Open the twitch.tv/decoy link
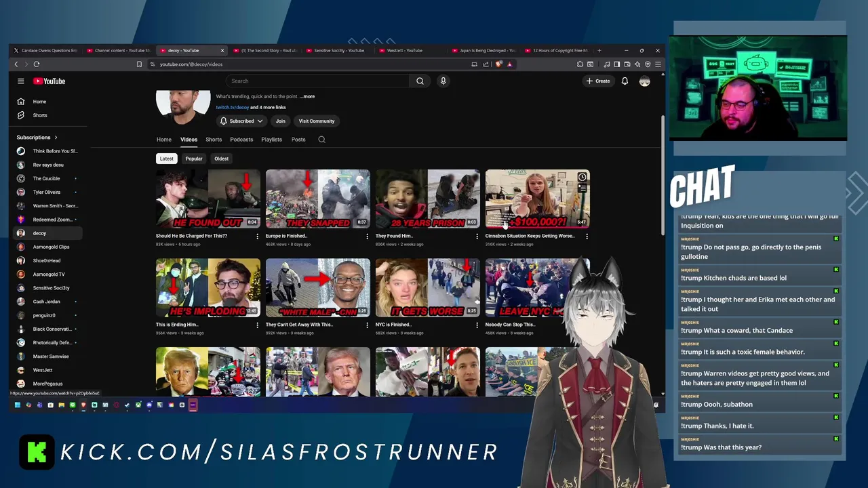Viewport: 868px width, 488px height. 233,107
